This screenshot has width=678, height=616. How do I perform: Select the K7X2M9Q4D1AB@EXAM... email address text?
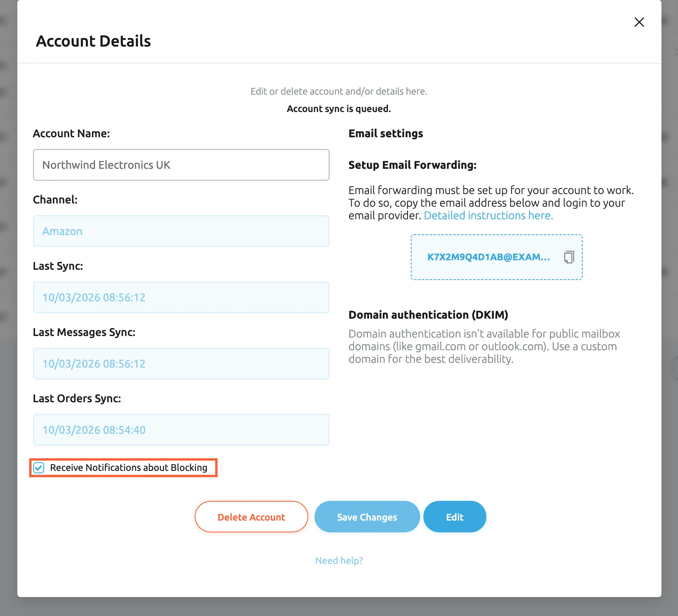[488, 257]
